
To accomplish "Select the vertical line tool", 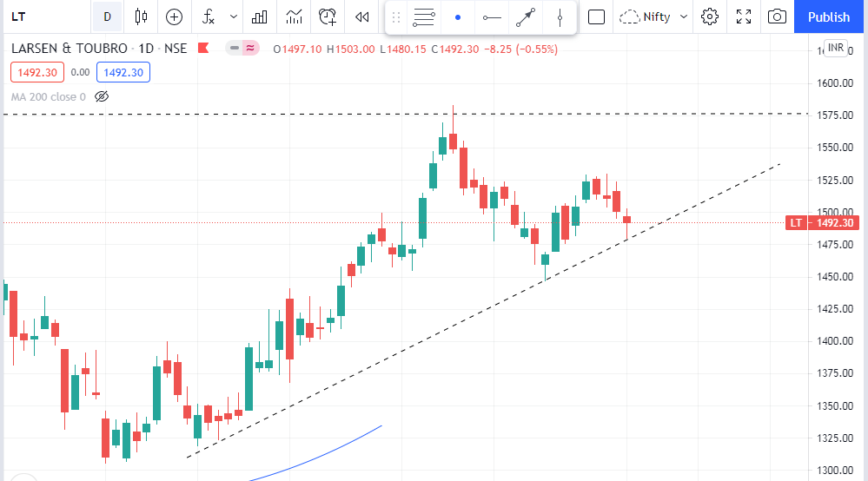I will 560,17.
